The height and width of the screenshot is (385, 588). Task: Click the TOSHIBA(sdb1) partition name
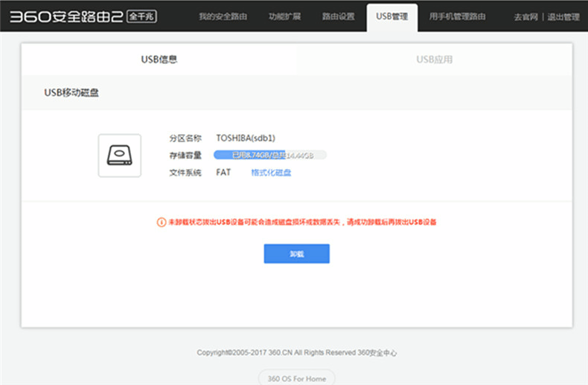pos(246,138)
